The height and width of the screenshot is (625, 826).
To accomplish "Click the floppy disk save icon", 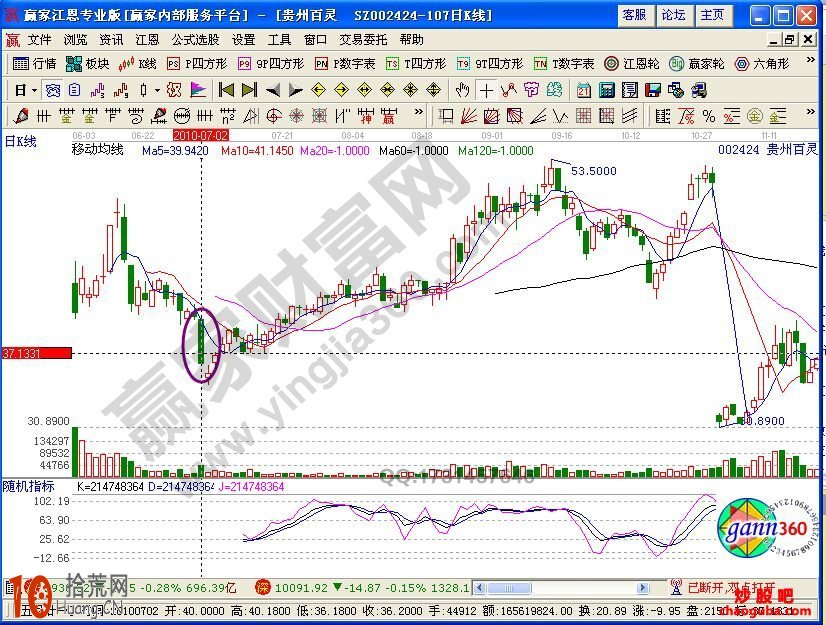I will tap(653, 91).
